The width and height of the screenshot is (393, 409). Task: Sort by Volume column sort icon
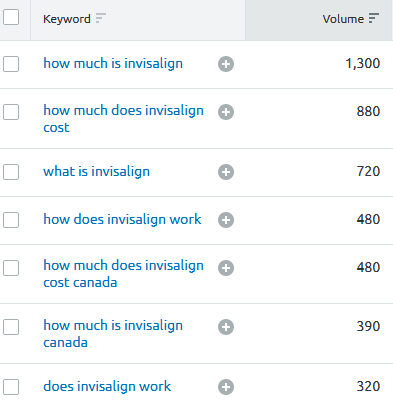pyautogui.click(x=374, y=18)
